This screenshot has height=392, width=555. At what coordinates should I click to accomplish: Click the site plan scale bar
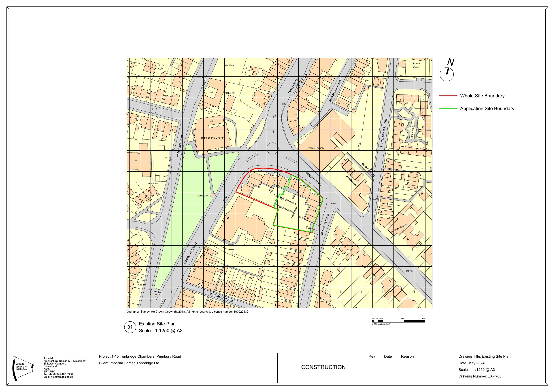click(399, 321)
